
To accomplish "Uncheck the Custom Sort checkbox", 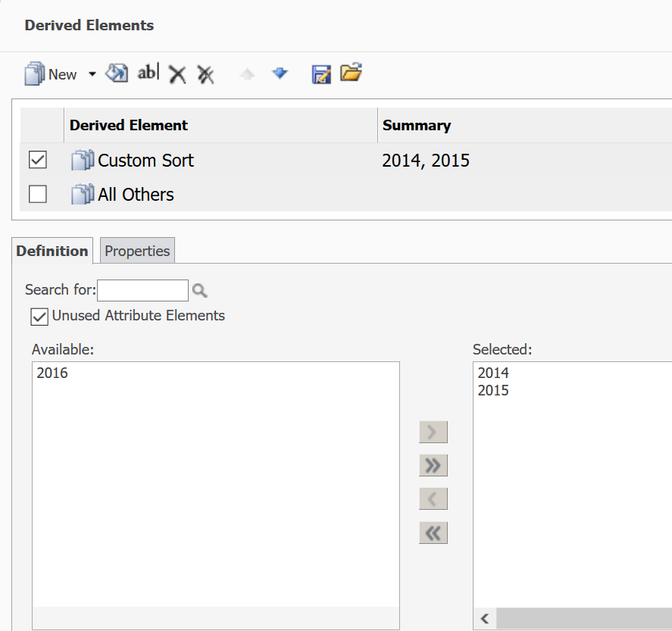I will (x=38, y=160).
